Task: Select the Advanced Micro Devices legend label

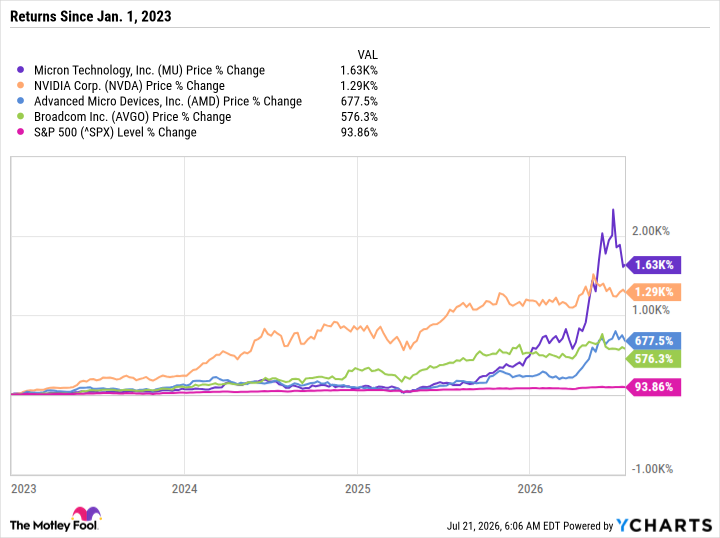Action: pos(168,101)
